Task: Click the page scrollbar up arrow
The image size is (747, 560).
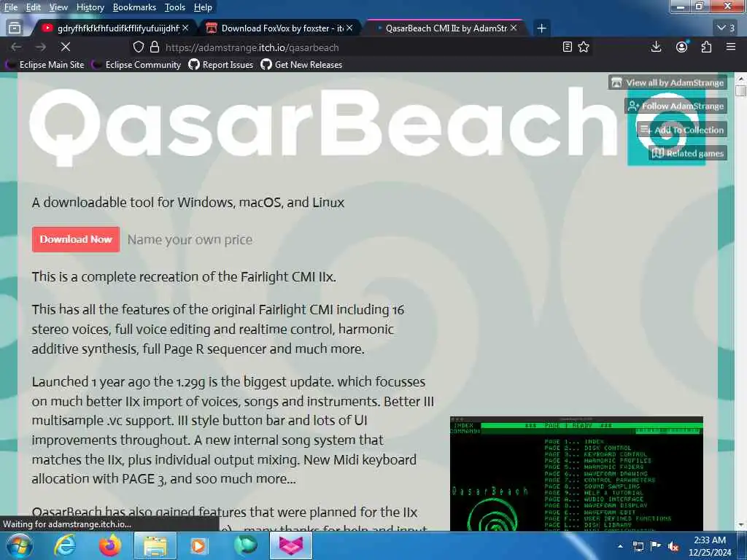Action: coord(741,79)
